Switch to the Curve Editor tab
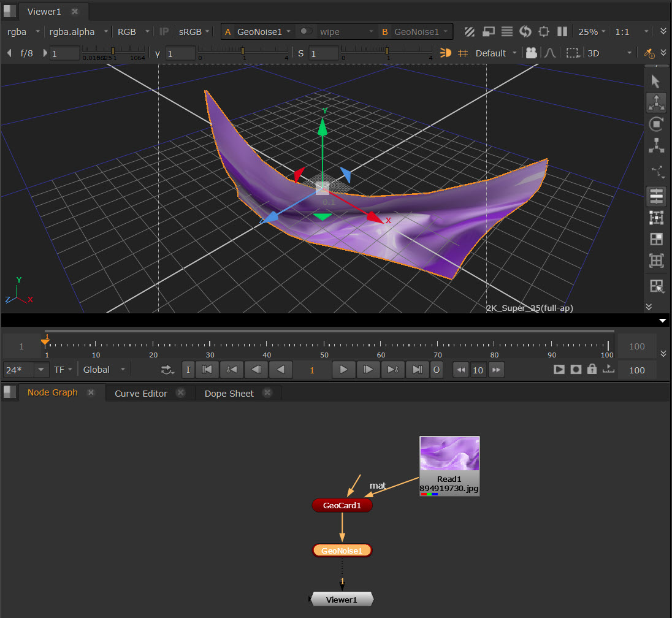 [141, 394]
